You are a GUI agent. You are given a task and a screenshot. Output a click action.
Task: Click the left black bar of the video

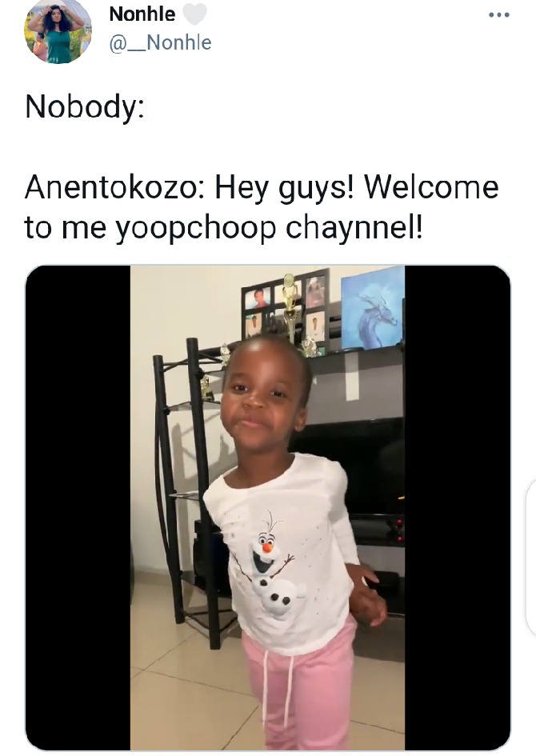[78, 507]
